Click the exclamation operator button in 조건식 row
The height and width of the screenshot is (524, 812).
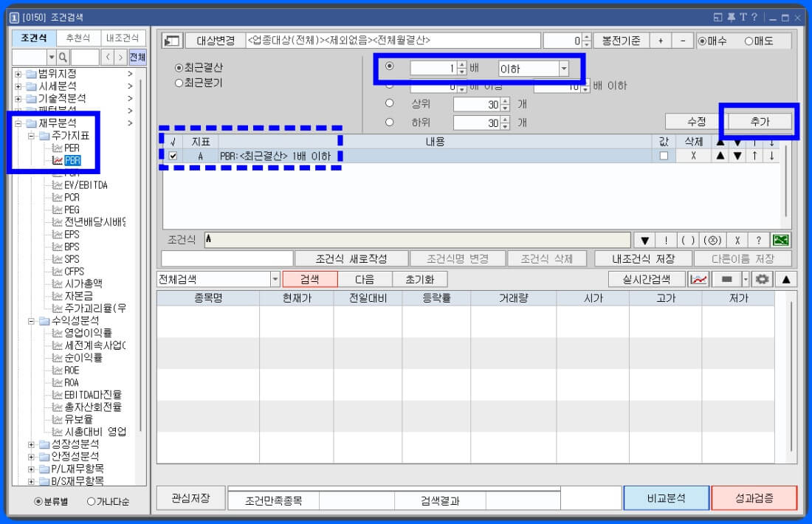pyautogui.click(x=666, y=241)
